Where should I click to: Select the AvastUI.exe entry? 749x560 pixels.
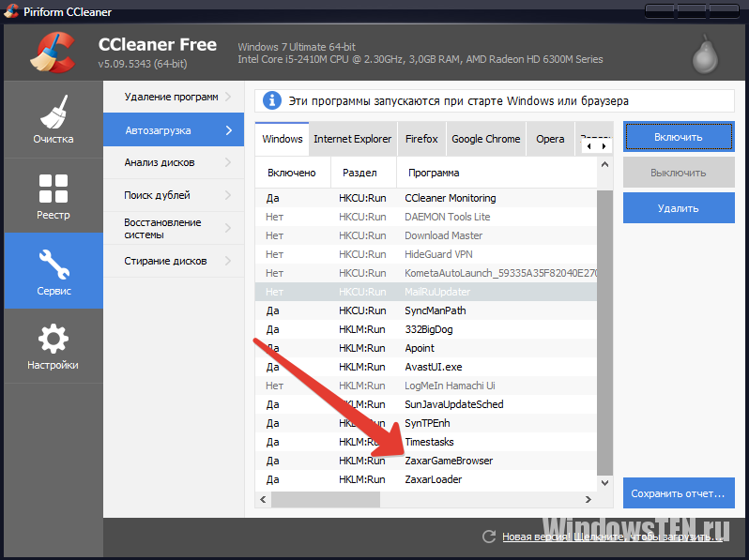(426, 367)
